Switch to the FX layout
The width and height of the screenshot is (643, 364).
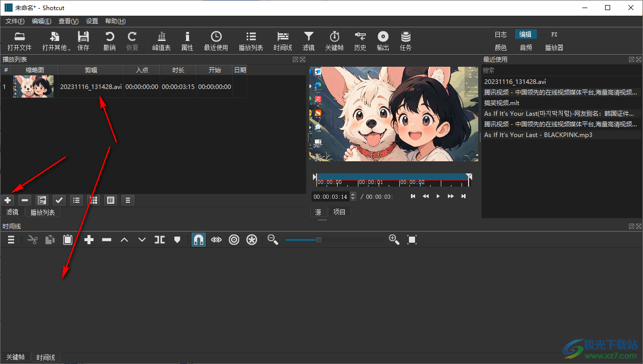[x=554, y=34]
